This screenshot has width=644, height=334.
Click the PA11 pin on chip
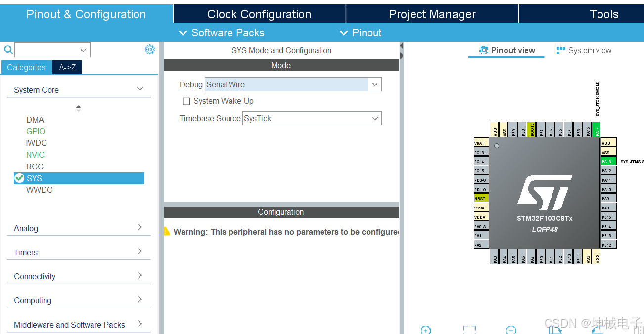[609, 180]
